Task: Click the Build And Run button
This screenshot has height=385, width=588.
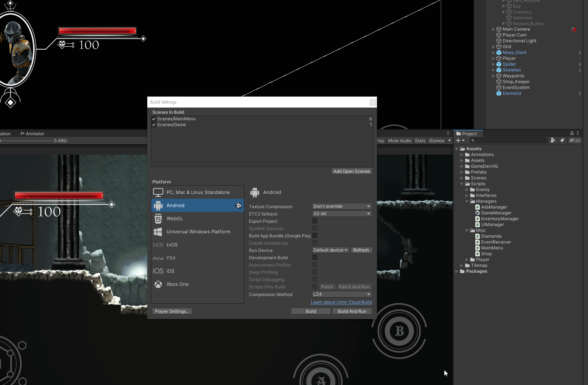Action: 352,311
